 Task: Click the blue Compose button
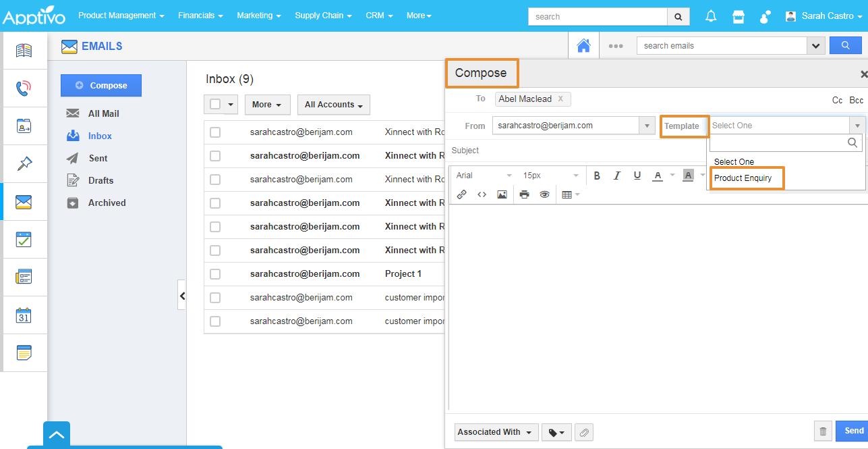tap(101, 86)
